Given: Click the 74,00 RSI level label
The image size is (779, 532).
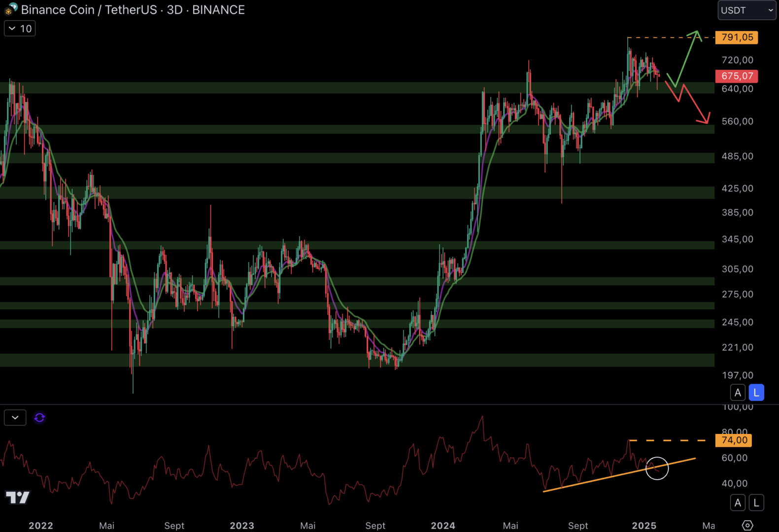Looking at the screenshot, I should (x=734, y=440).
